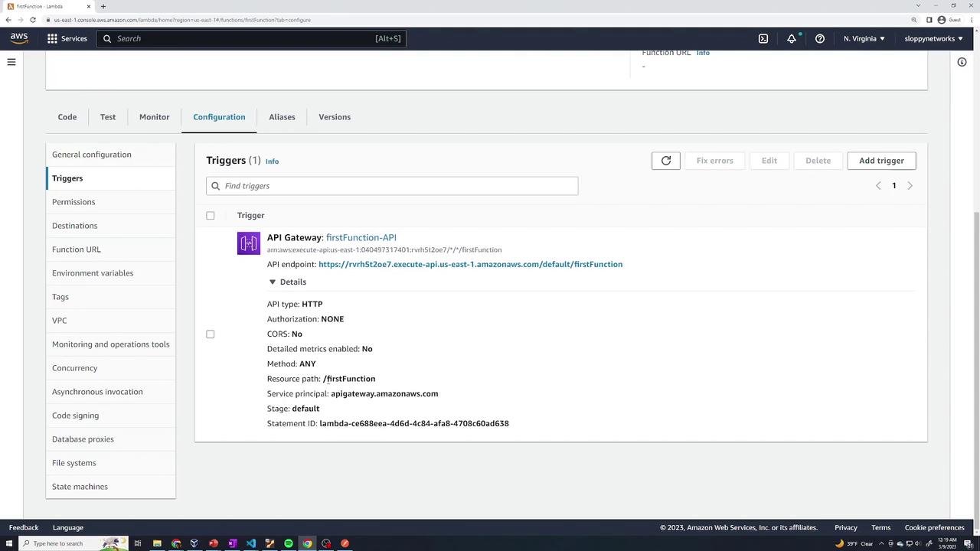Launch AWS CloudShell from the navigation bar
Image resolution: width=980 pixels, height=551 pixels.
(763, 38)
